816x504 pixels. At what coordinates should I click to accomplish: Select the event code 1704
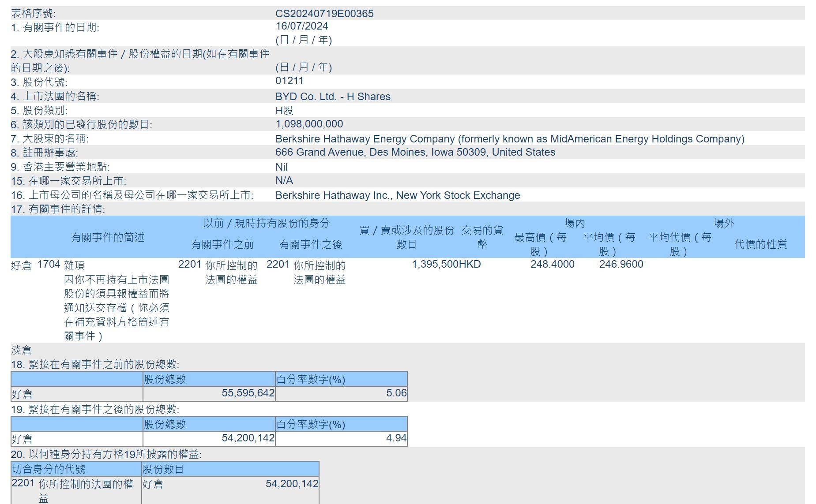coord(49,265)
